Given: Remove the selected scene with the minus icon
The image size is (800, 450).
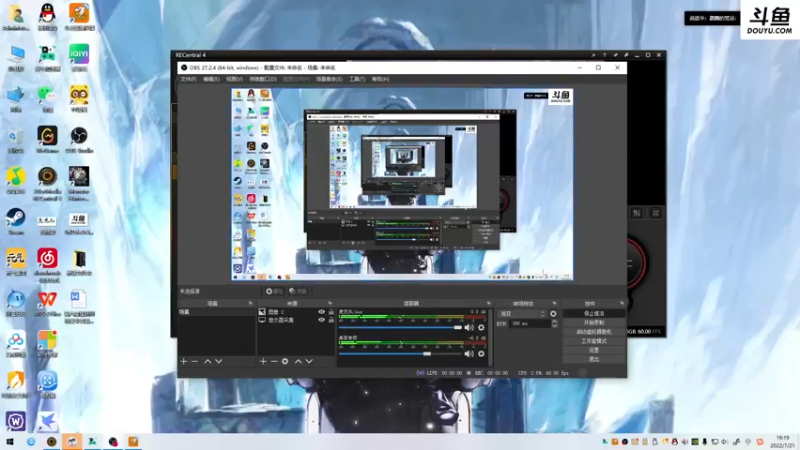Looking at the screenshot, I should tap(195, 361).
